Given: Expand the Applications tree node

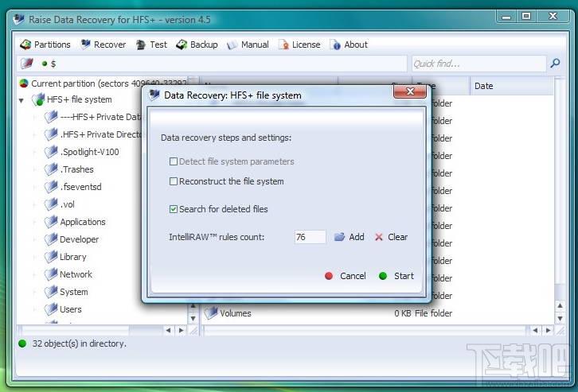Looking at the screenshot, I should (35, 222).
